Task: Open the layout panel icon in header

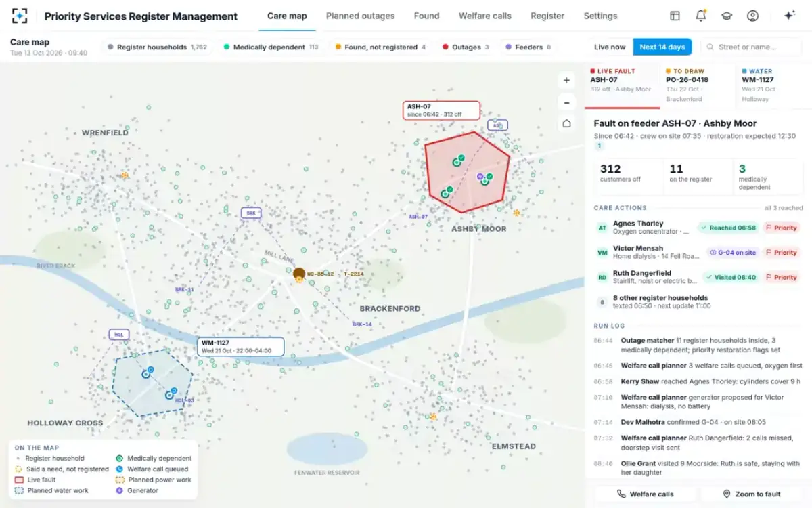Action: 675,16
